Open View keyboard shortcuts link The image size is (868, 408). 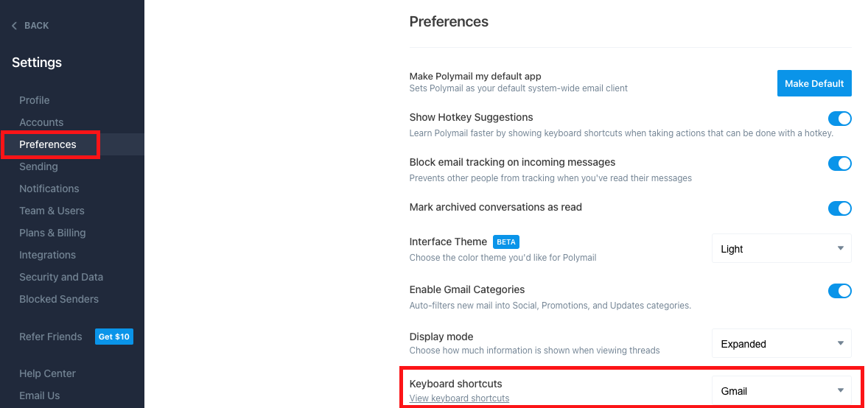[x=459, y=398]
